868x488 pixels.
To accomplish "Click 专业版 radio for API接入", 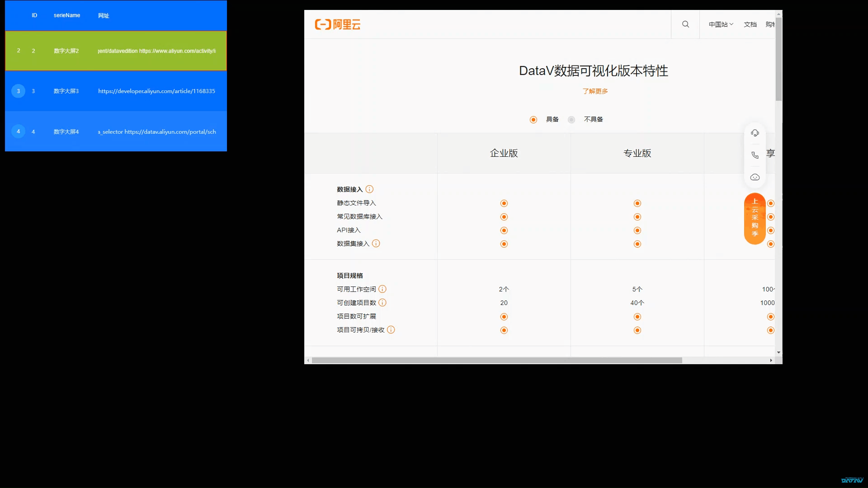I will [637, 230].
